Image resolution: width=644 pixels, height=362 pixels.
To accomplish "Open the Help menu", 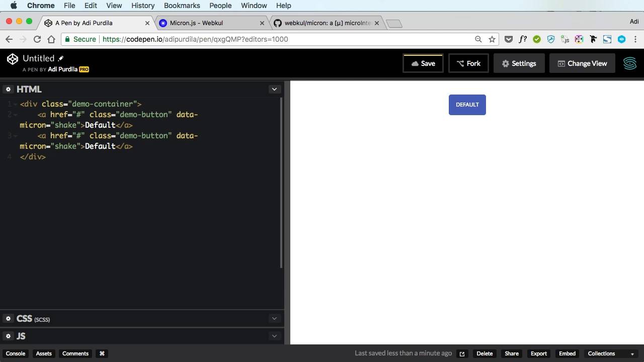I will tap(284, 6).
